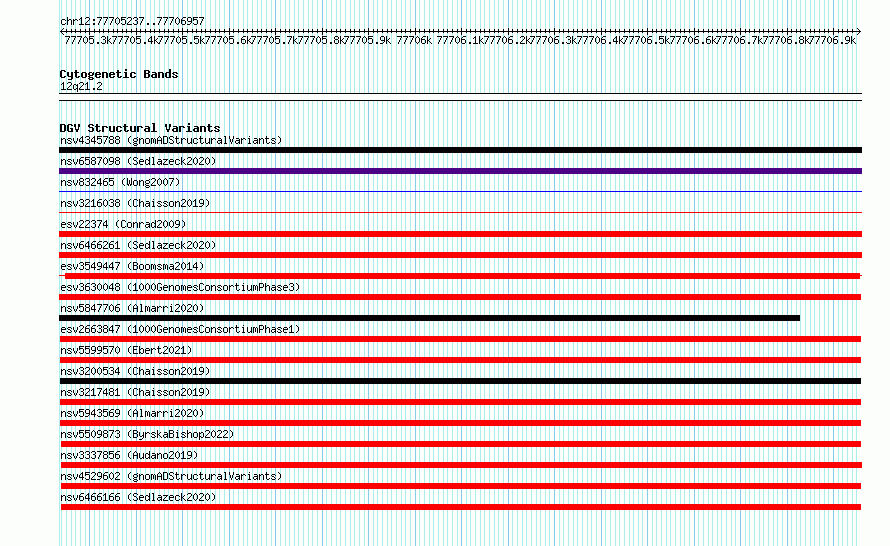
Task: Open variant nsv6587098 (Sedlazeck2020)
Action: point(138,161)
